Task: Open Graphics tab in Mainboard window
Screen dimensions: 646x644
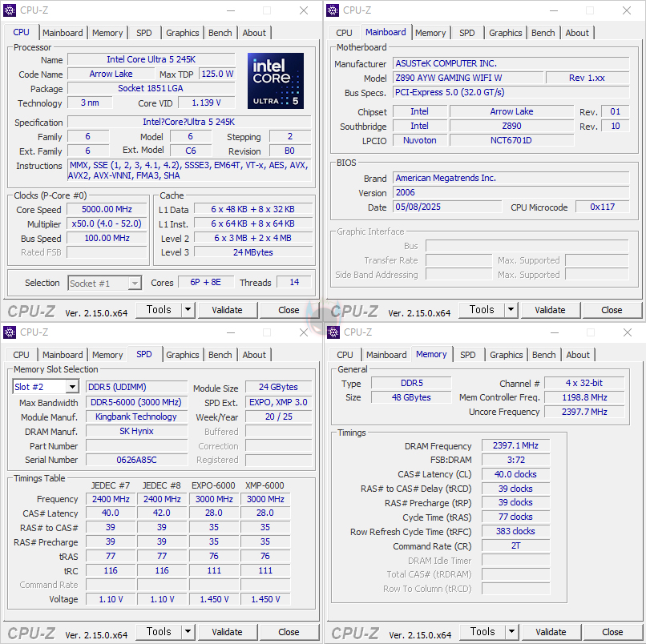Action: pos(506,33)
